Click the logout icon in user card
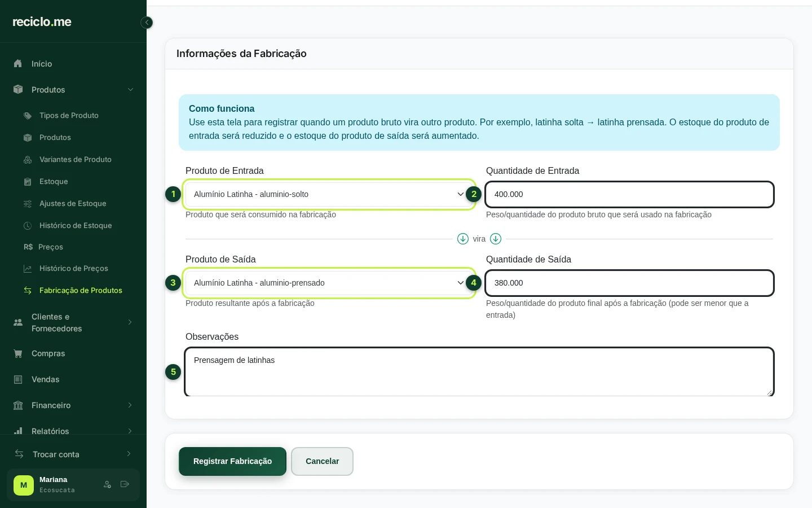The height and width of the screenshot is (508, 812). tap(125, 484)
